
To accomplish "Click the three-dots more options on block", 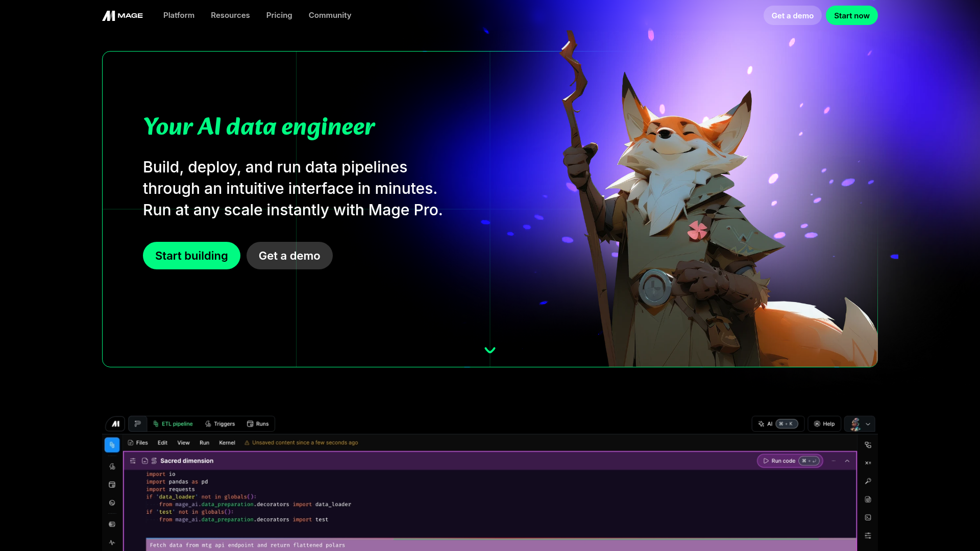I will 834,461.
